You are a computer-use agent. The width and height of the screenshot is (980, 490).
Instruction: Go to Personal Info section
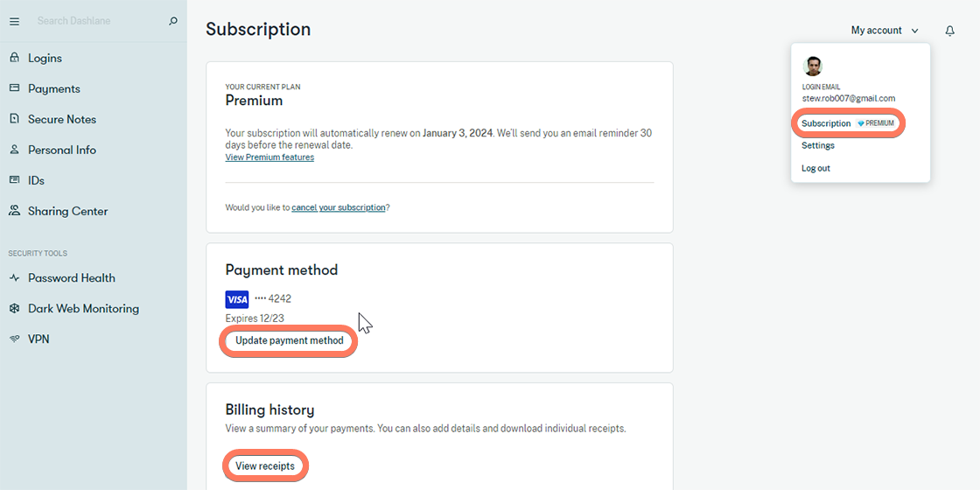coord(62,150)
